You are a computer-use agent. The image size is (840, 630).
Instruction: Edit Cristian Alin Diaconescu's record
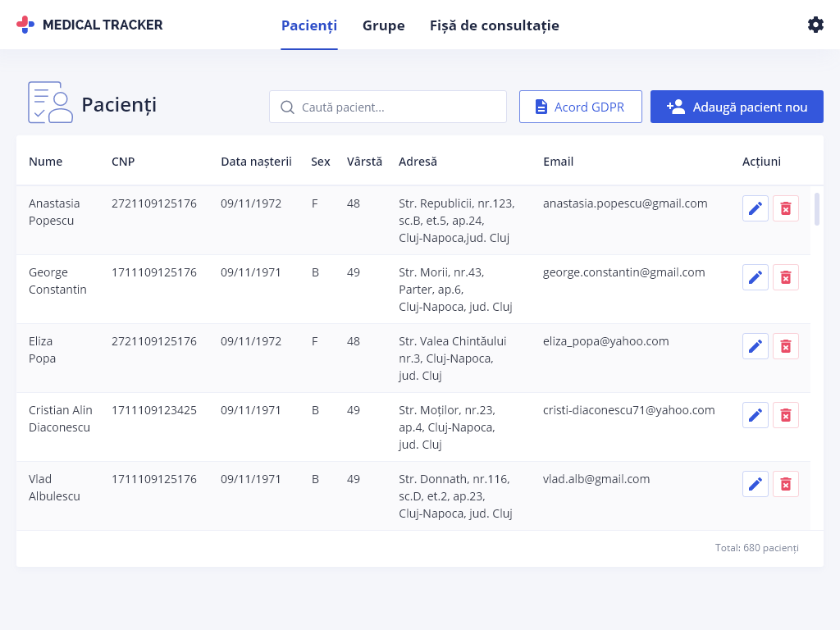pyautogui.click(x=756, y=415)
